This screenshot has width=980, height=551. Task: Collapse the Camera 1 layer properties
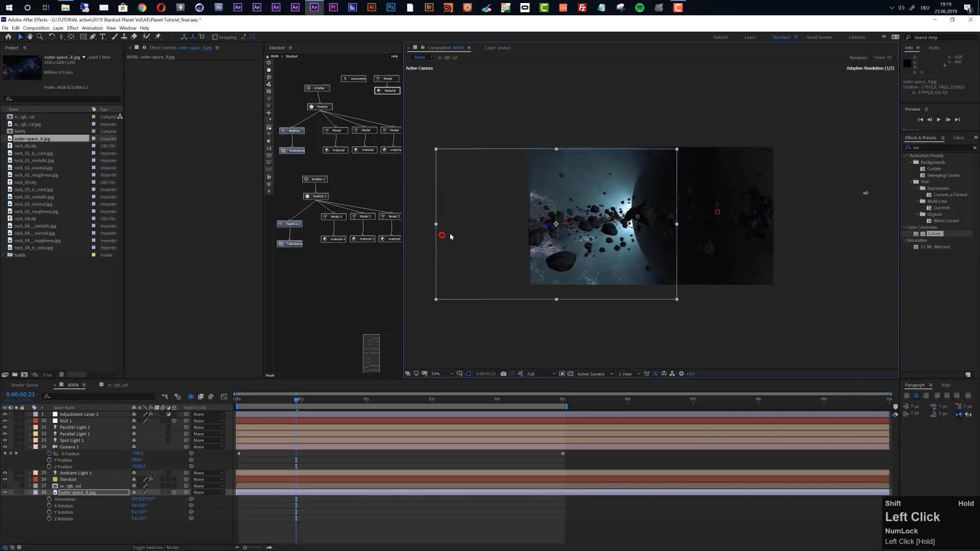tap(30, 447)
